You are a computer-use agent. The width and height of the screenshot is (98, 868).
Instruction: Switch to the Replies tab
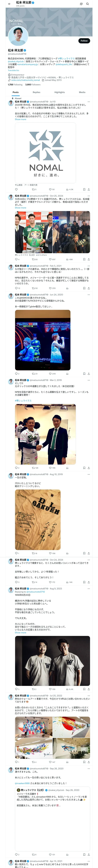[x=36, y=92]
